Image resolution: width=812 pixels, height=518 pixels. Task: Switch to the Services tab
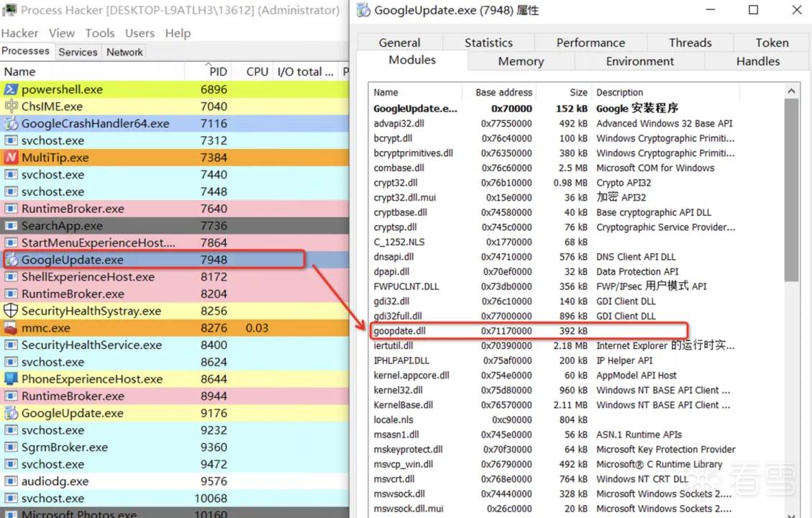point(78,52)
